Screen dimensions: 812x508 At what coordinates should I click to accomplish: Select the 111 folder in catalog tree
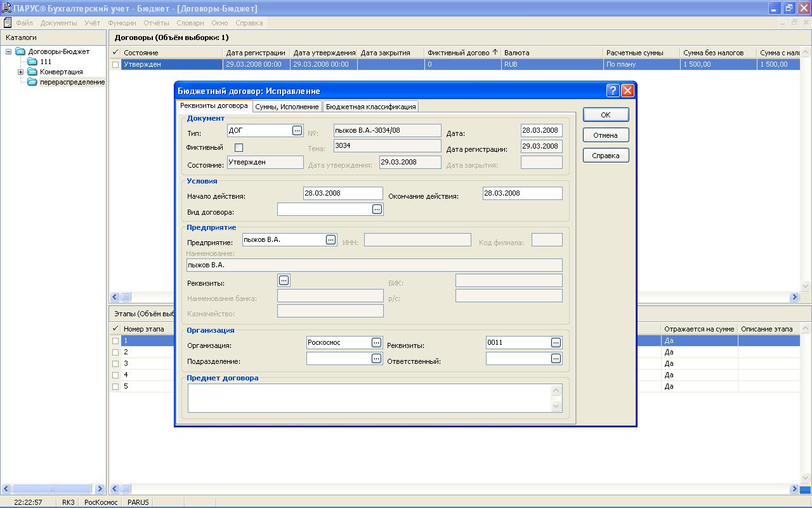(45, 62)
